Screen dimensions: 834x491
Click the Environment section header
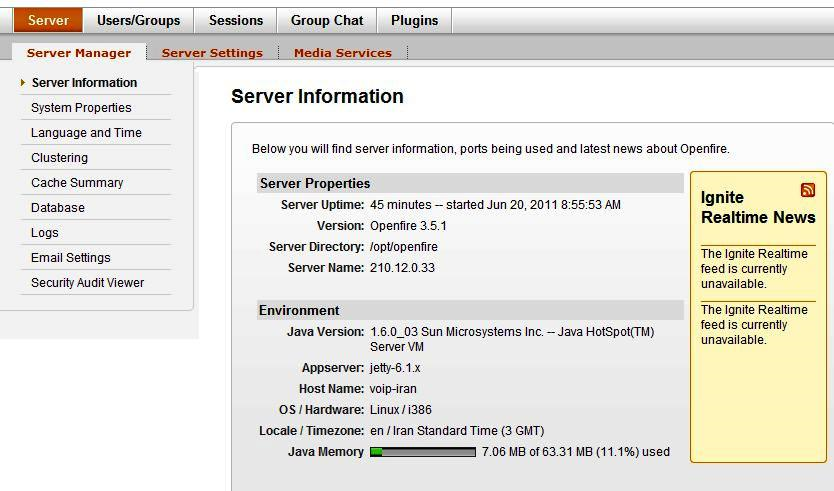(470, 310)
